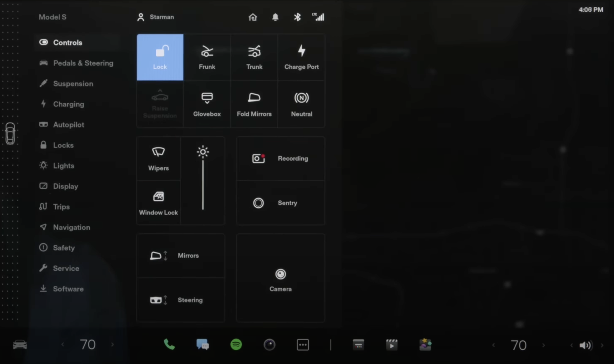This screenshot has width=614, height=364.
Task: Tap the car outline on left edge
Action: [x=10, y=133]
